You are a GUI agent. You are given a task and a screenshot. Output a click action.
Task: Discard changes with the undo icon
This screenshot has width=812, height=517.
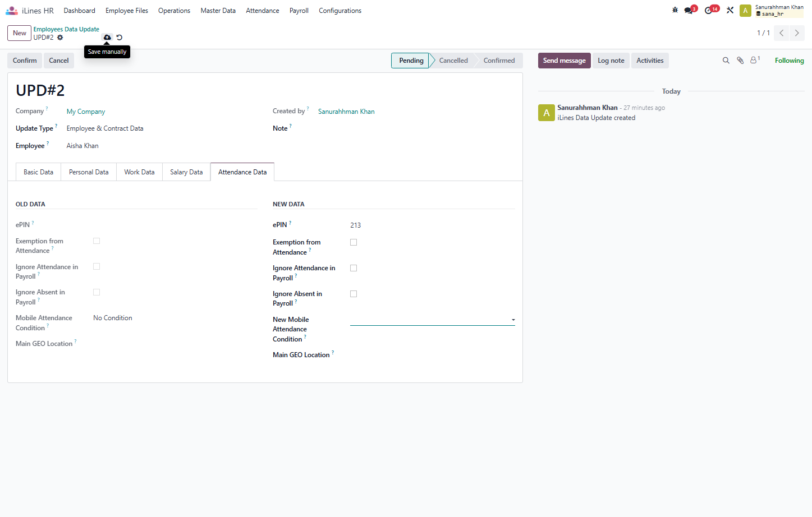tap(120, 38)
